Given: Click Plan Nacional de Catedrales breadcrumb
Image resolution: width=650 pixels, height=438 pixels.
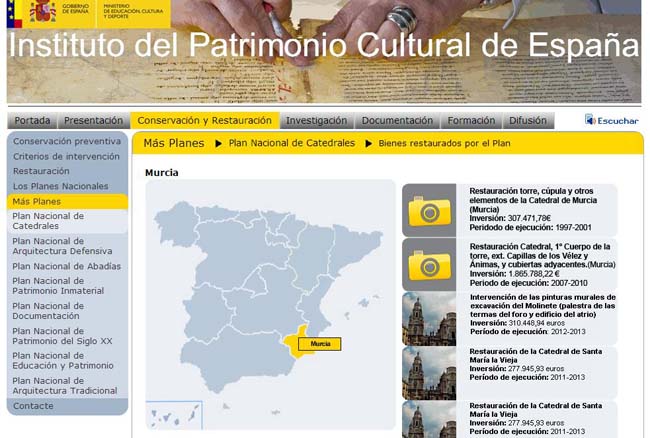Looking at the screenshot, I should click(x=292, y=143).
